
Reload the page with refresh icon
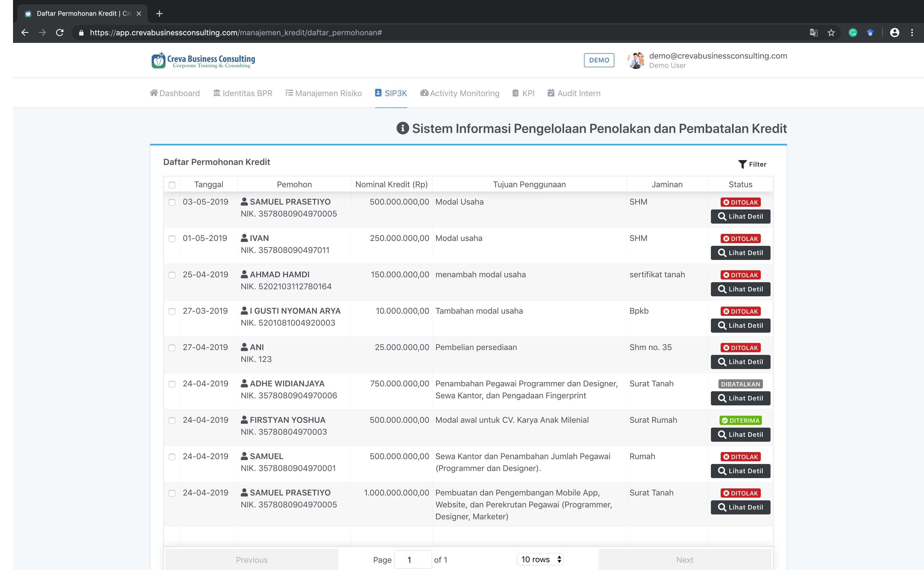60,33
